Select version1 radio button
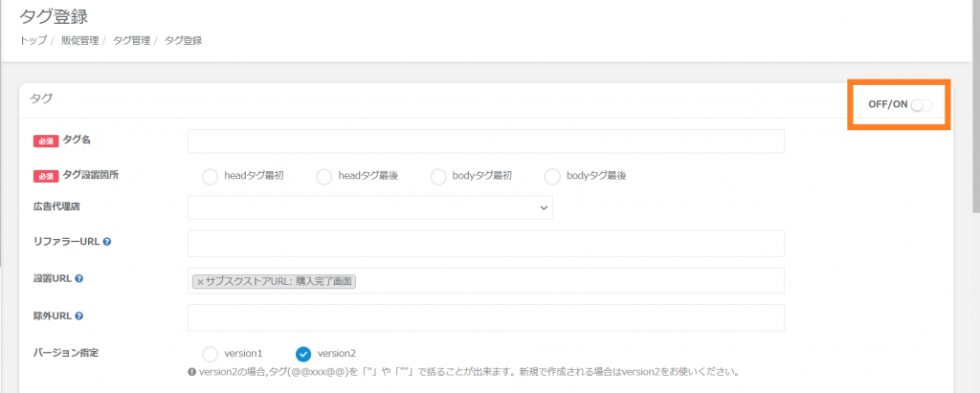 point(210,353)
